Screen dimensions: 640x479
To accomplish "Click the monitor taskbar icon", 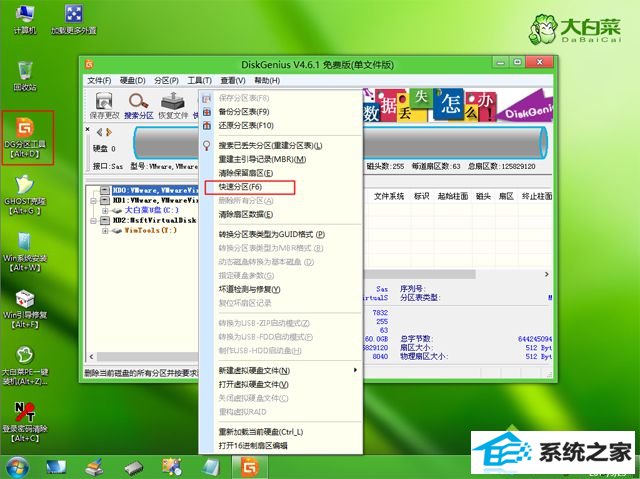I will pos(56,468).
